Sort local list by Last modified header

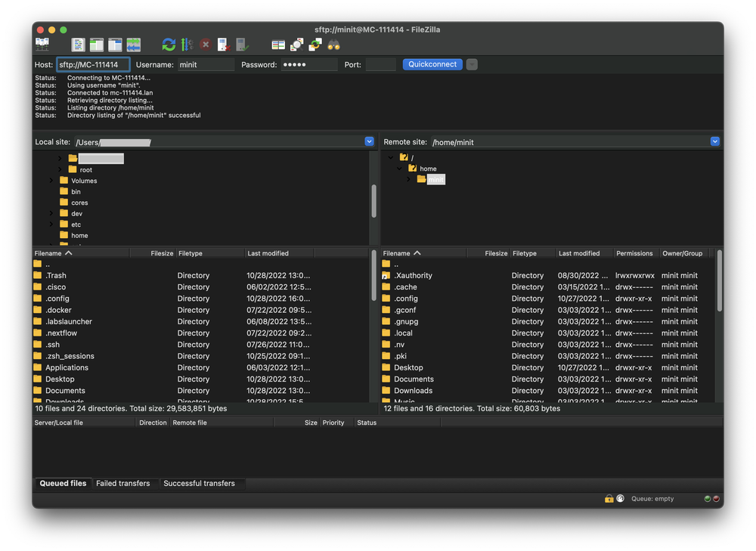point(279,253)
